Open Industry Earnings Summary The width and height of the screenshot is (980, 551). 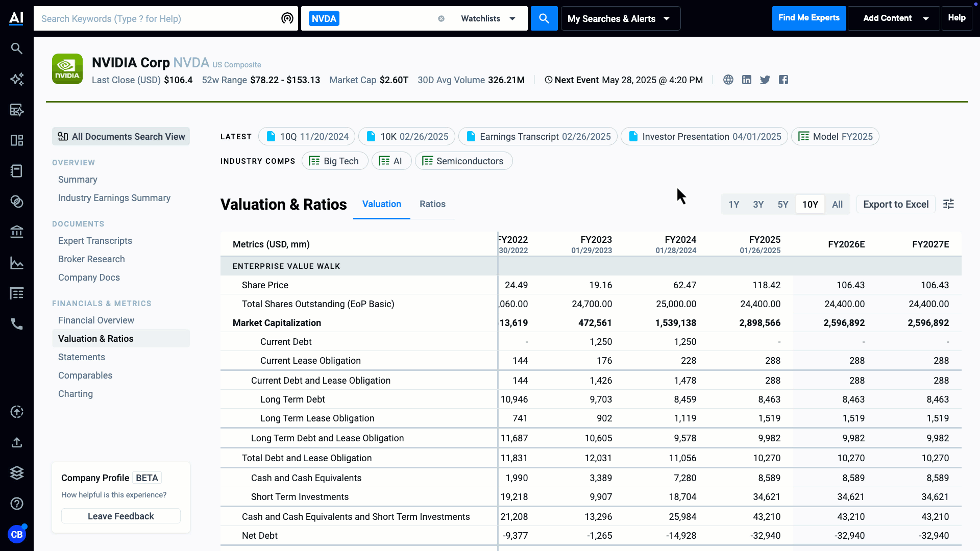(x=114, y=198)
